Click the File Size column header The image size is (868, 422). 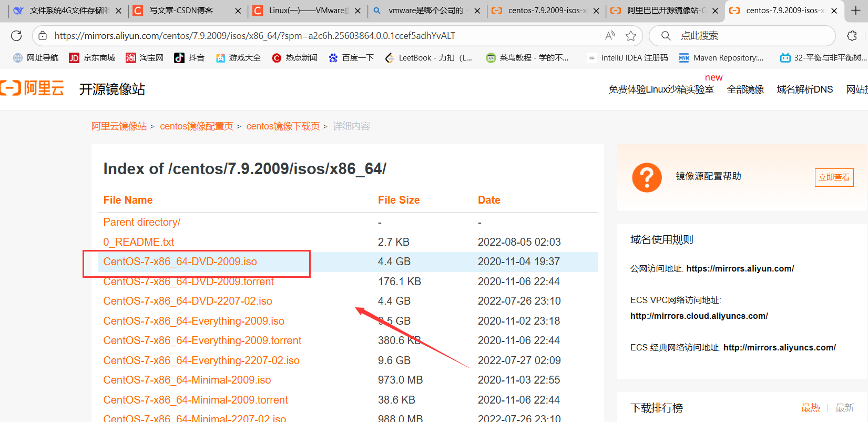pos(399,200)
